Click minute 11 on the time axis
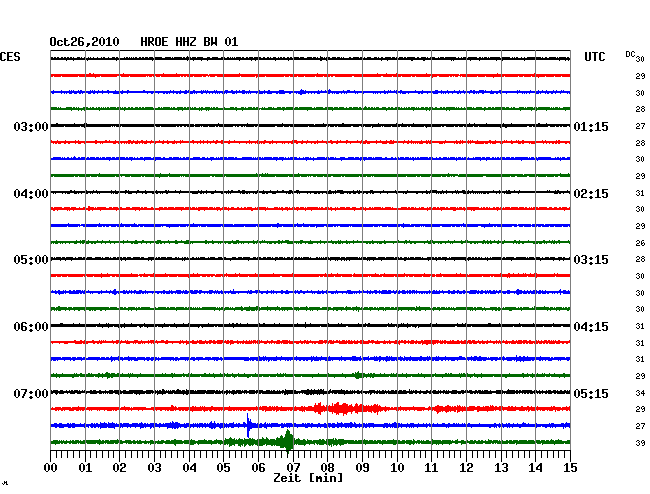650x494 pixels. coord(431,468)
